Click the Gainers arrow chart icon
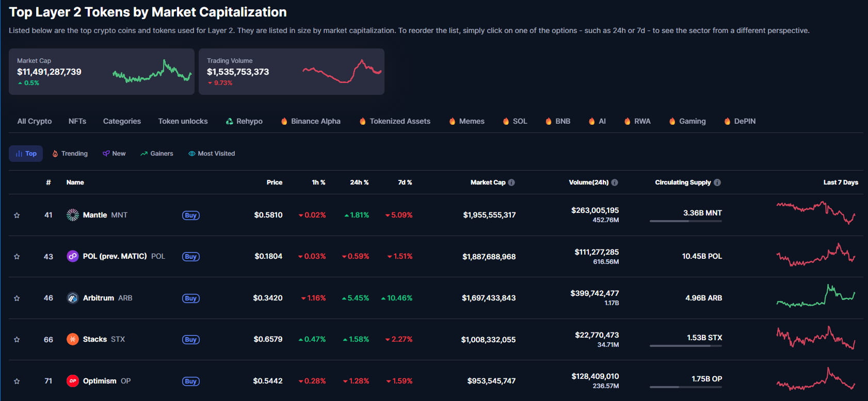 click(x=144, y=154)
